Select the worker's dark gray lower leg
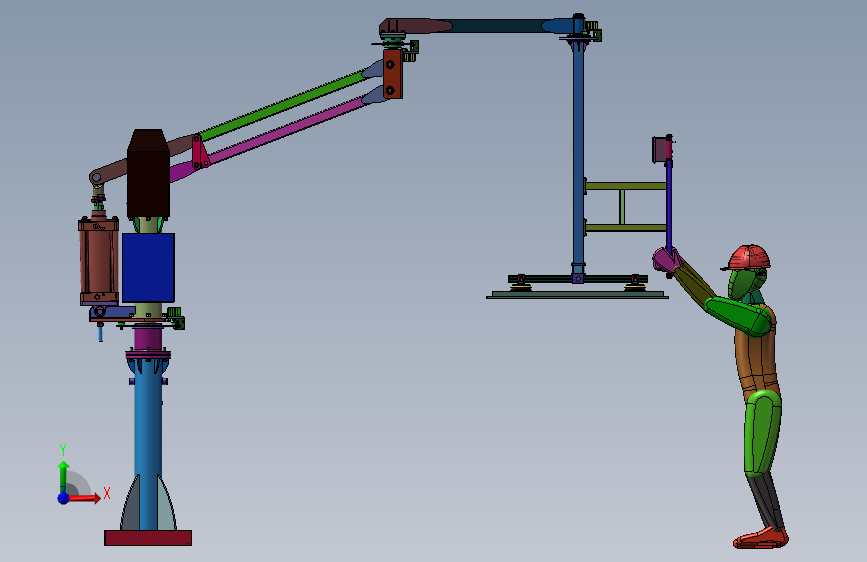 [x=767, y=501]
